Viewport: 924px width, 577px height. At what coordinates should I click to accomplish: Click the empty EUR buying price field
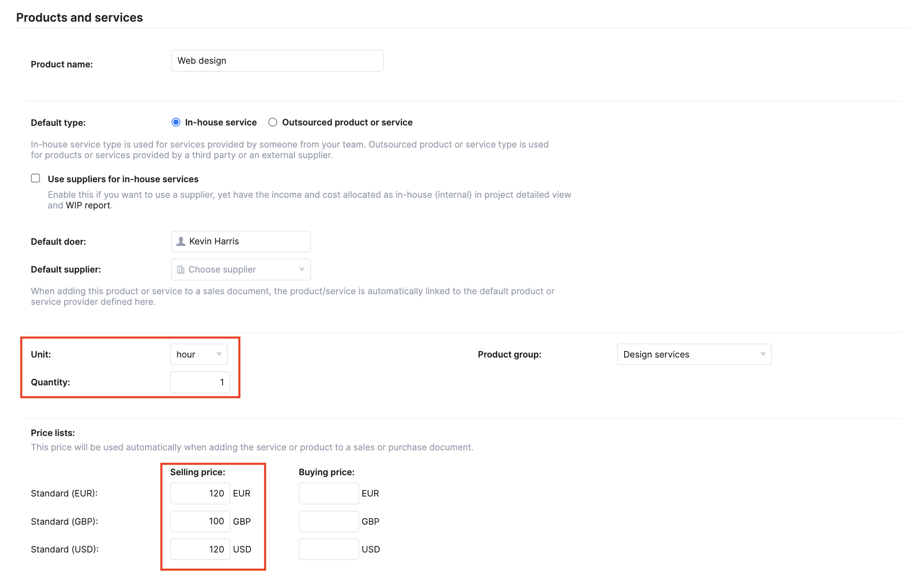[x=328, y=493]
